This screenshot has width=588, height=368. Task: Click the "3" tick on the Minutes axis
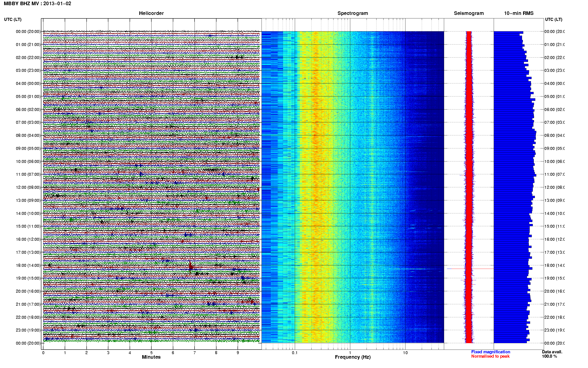click(108, 353)
